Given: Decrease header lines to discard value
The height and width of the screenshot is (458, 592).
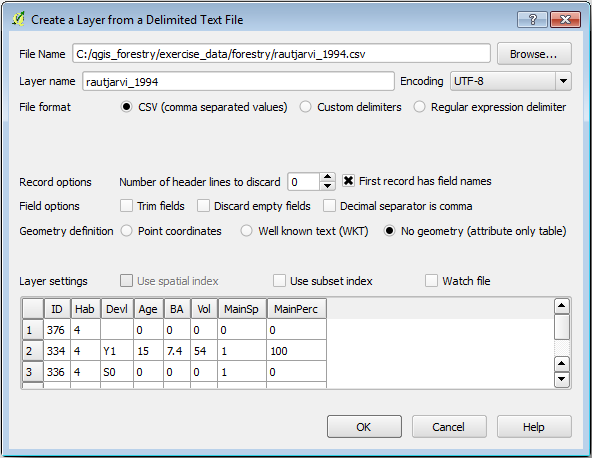Looking at the screenshot, I should coord(327,186).
